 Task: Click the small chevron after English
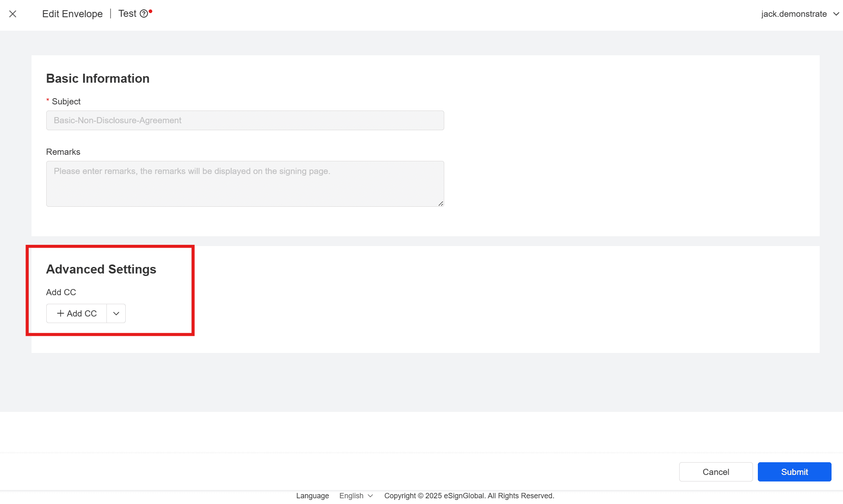pyautogui.click(x=371, y=496)
